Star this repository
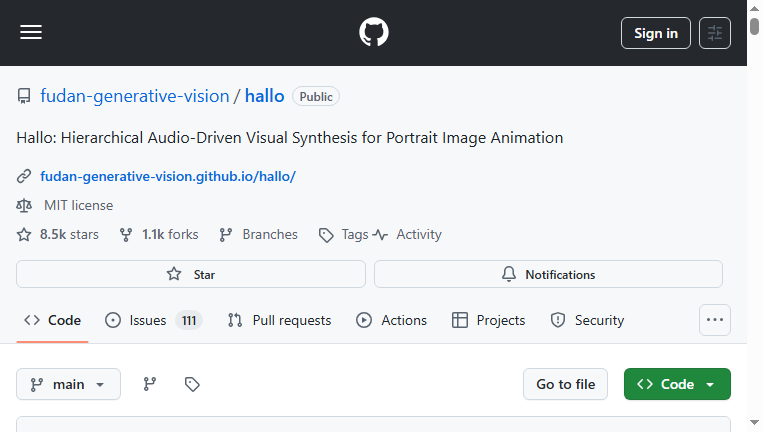This screenshot has height=432, width=762. coord(191,274)
